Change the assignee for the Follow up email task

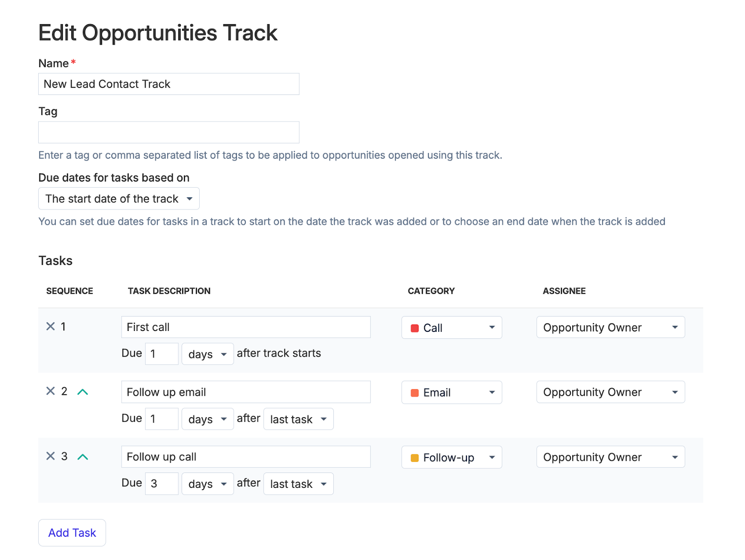pyautogui.click(x=610, y=392)
